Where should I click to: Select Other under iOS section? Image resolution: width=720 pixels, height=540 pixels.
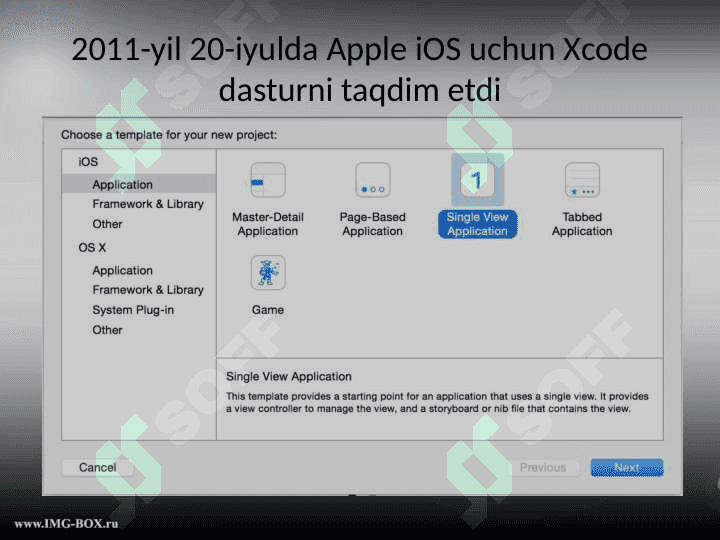[107, 224]
